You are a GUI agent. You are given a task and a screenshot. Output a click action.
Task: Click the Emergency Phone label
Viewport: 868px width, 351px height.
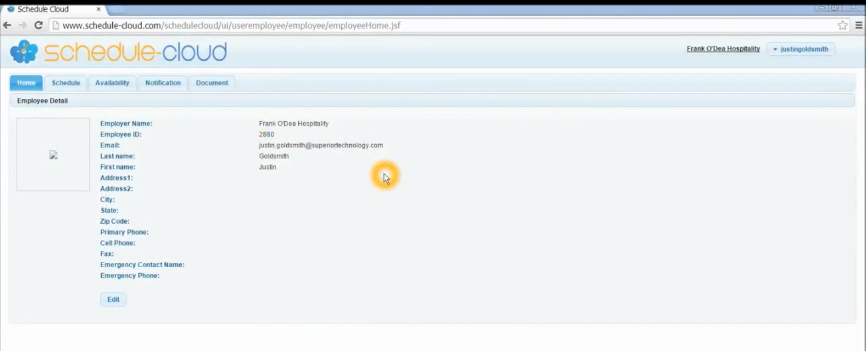130,276
